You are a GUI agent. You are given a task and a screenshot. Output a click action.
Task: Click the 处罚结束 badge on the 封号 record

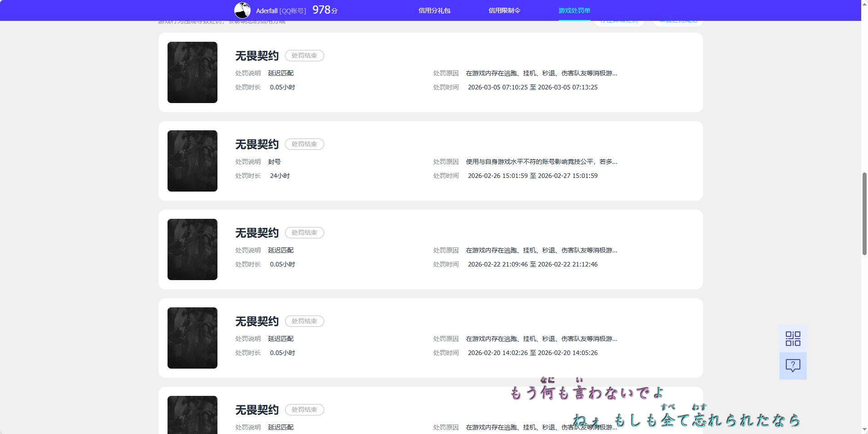304,144
